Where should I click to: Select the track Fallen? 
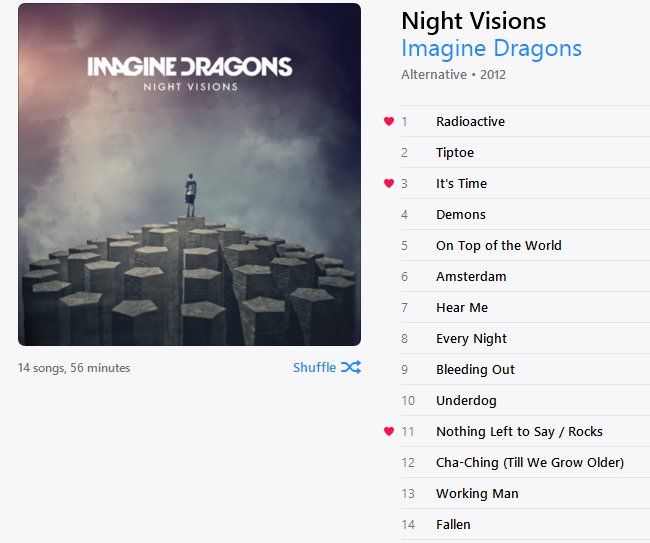[x=525, y=525]
